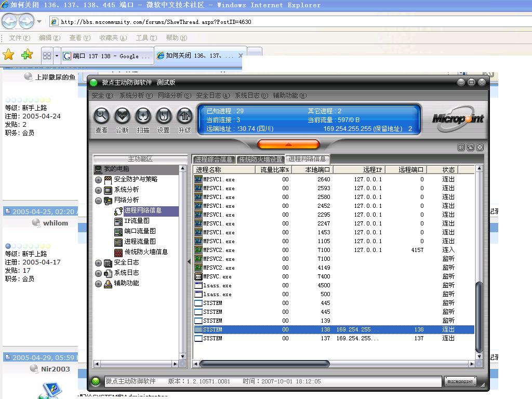Select the SYSTEM row with local port 139

334,321
